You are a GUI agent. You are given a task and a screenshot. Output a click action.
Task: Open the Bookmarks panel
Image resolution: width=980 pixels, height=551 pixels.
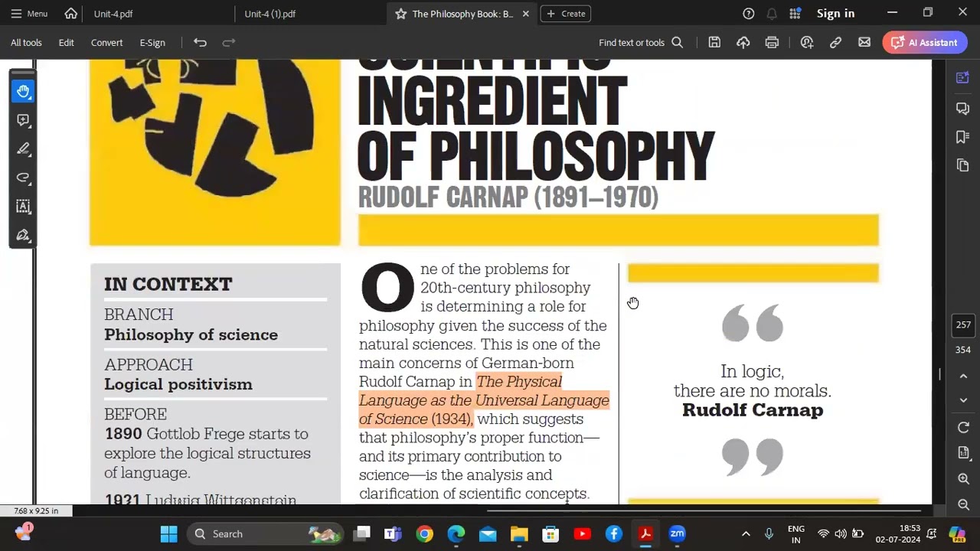[x=963, y=137]
